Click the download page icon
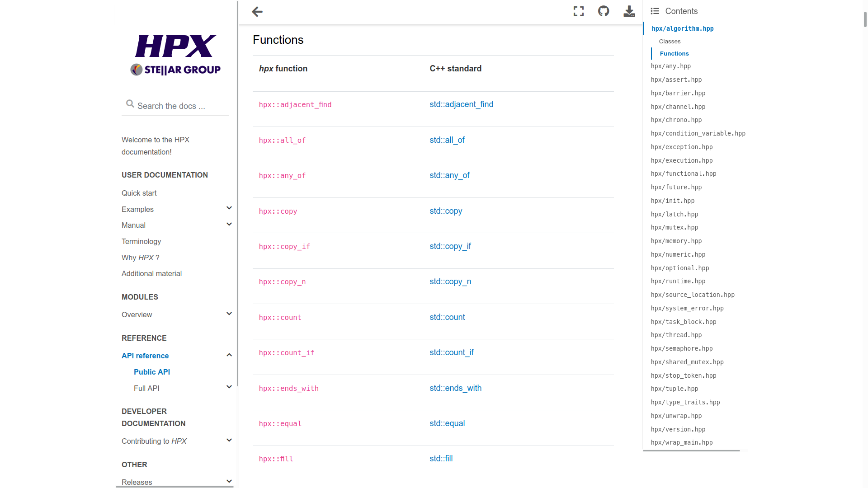This screenshot has height=488, width=868. 629,11
